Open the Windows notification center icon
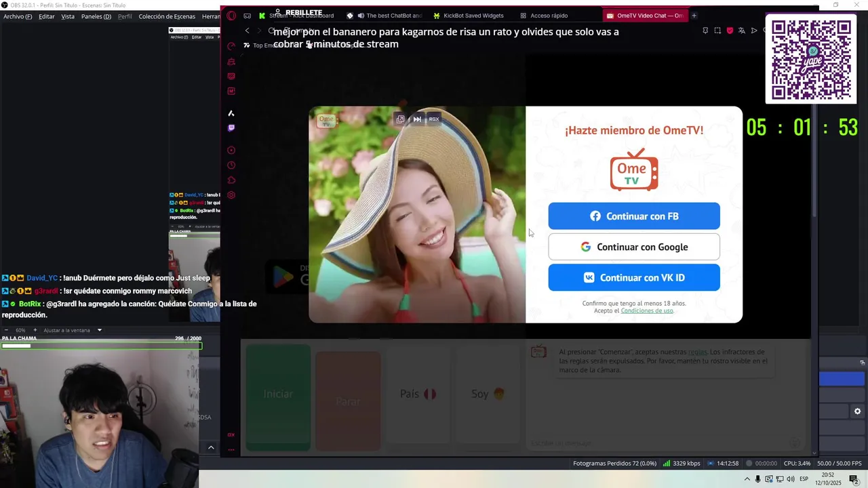Viewport: 868px width, 488px height. pos(854,479)
